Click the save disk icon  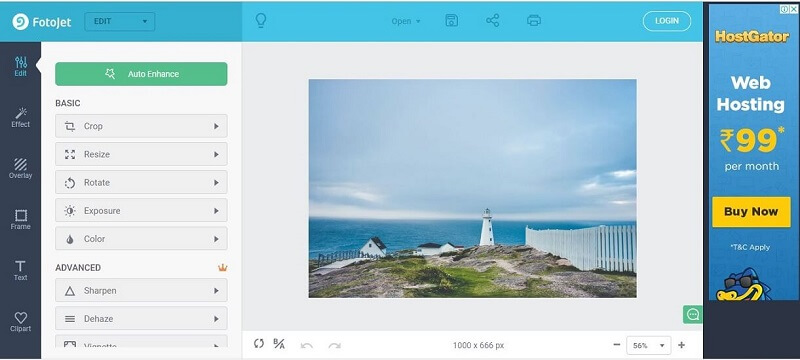tap(452, 21)
